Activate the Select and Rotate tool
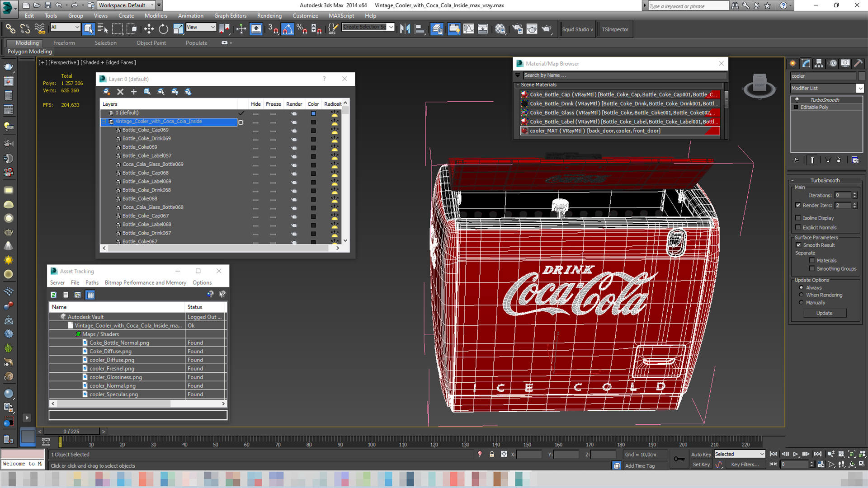868x488 pixels. click(163, 29)
